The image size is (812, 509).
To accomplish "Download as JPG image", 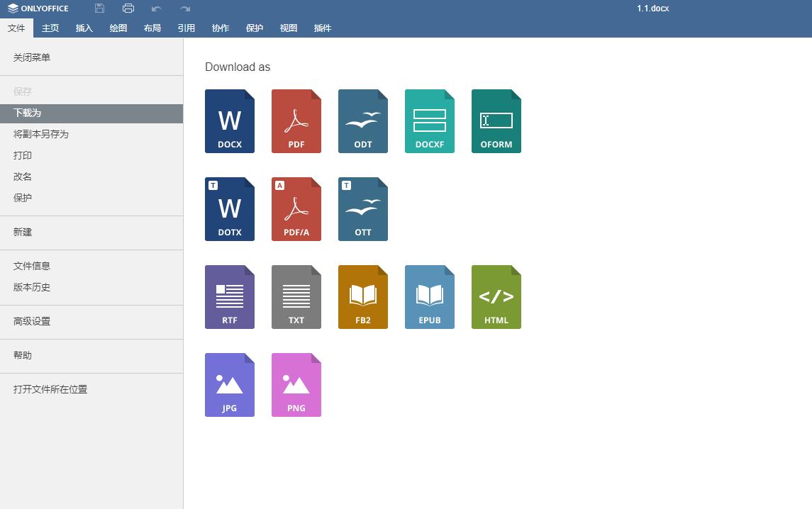I will (x=229, y=384).
